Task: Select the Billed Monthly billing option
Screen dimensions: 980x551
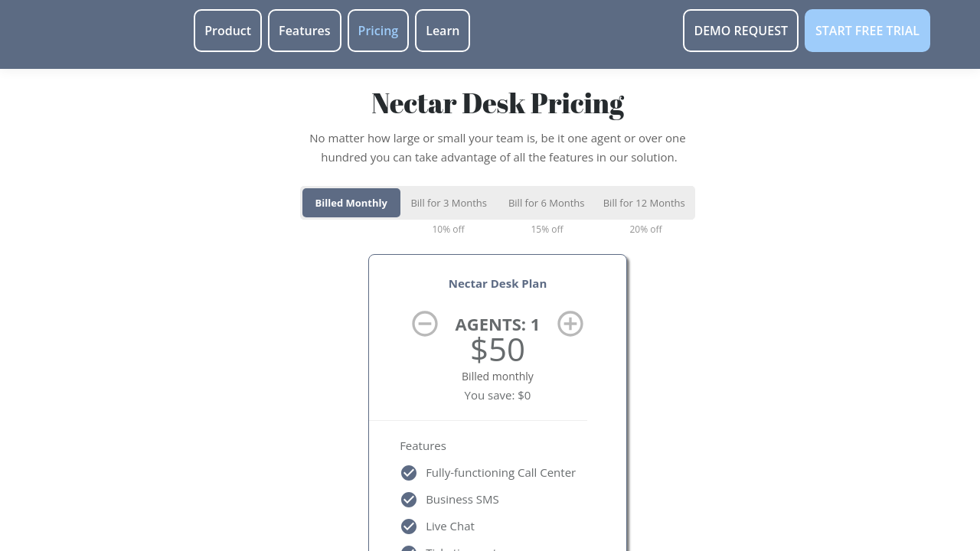Action: pyautogui.click(x=351, y=203)
